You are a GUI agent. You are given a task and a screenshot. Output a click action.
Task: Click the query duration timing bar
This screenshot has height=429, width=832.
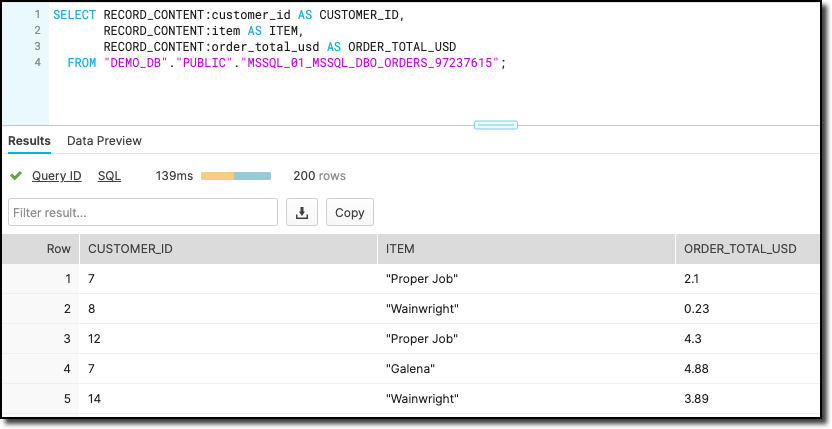pos(236,176)
